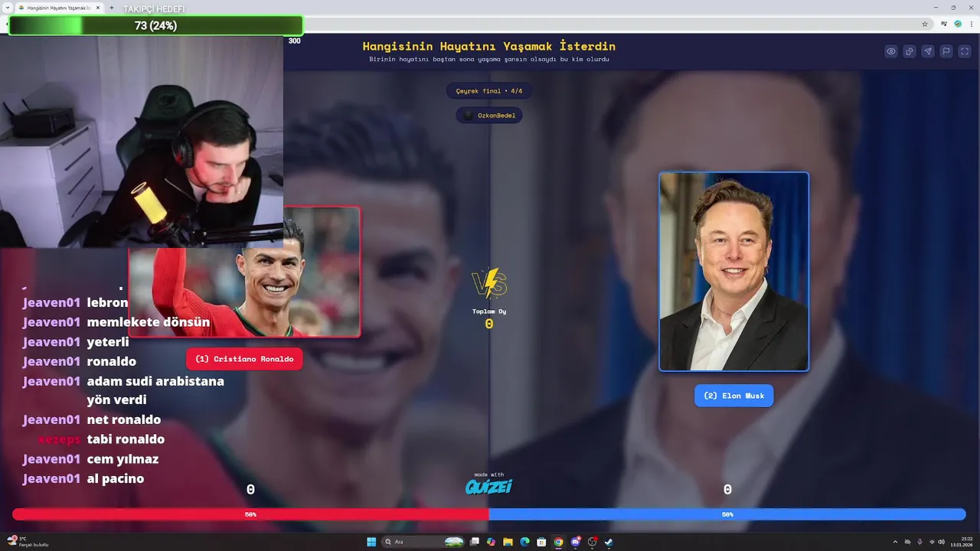Click the Hangisinin Hayatını Yaşamak İsterdin title

[489, 46]
